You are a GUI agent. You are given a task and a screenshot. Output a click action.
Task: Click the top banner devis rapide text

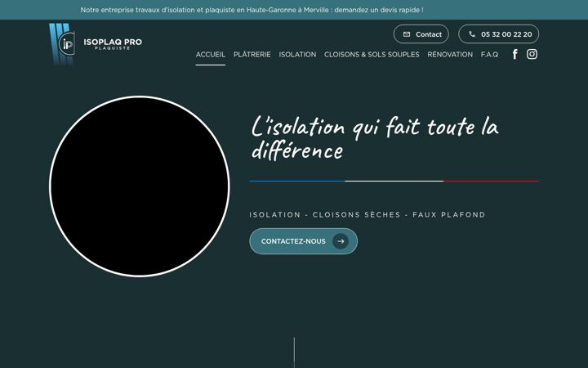(252, 10)
